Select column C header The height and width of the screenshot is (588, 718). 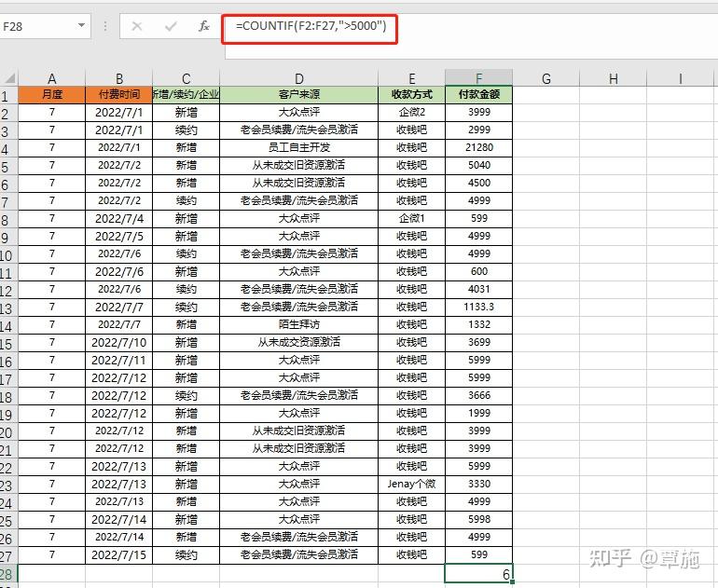pyautogui.click(x=186, y=78)
